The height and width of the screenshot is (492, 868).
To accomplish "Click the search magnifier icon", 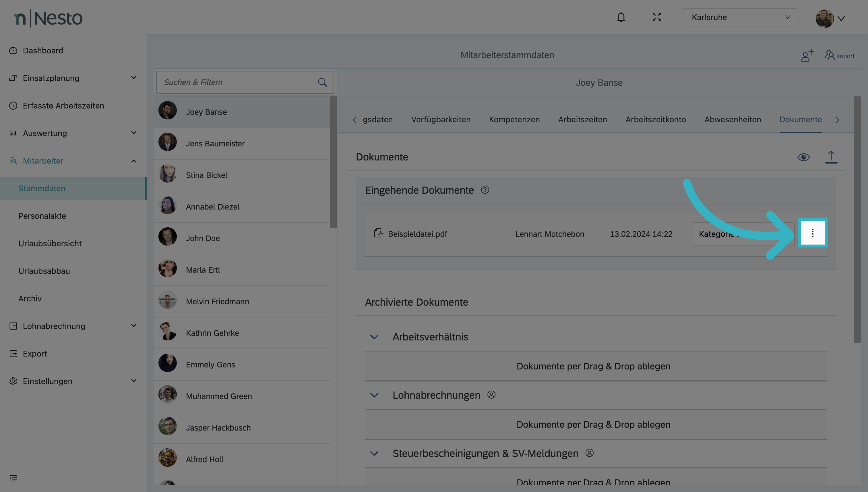I will click(x=322, y=82).
